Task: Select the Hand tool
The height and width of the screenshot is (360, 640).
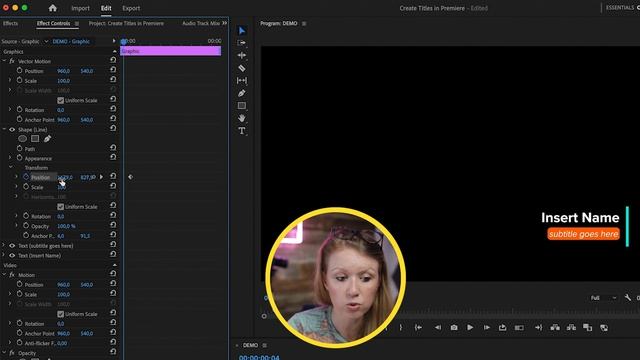Action: coord(242,118)
